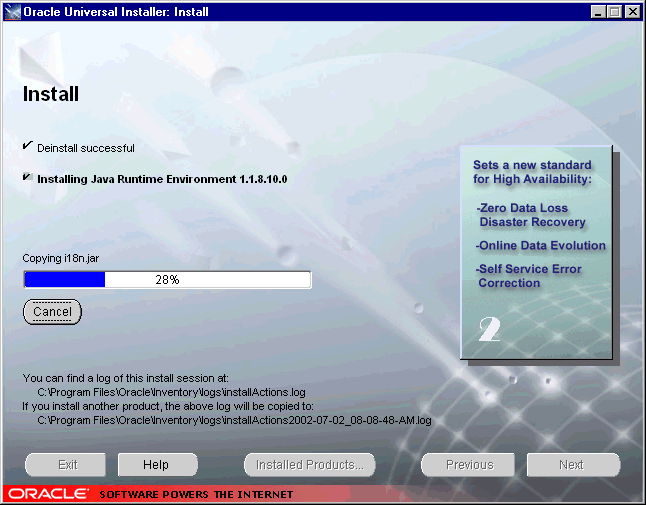Viewport: 646px width, 505px height.
Task: Click the 'Copying i18n.jar' status text
Action: [61, 258]
